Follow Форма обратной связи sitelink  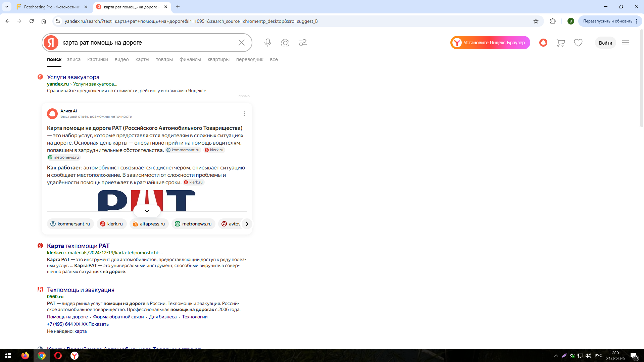(x=118, y=317)
